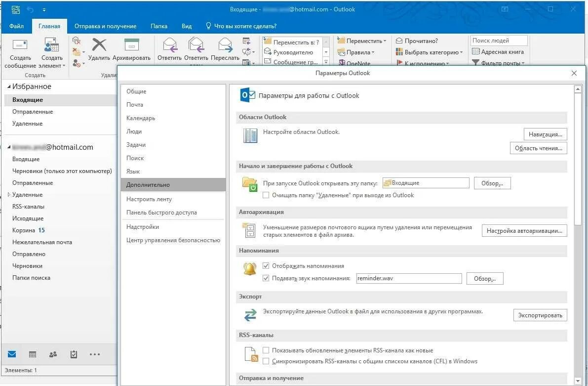Viewport: 588px width, 386px height.
Task: Click Настройка автоархивации... button
Action: coord(524,230)
